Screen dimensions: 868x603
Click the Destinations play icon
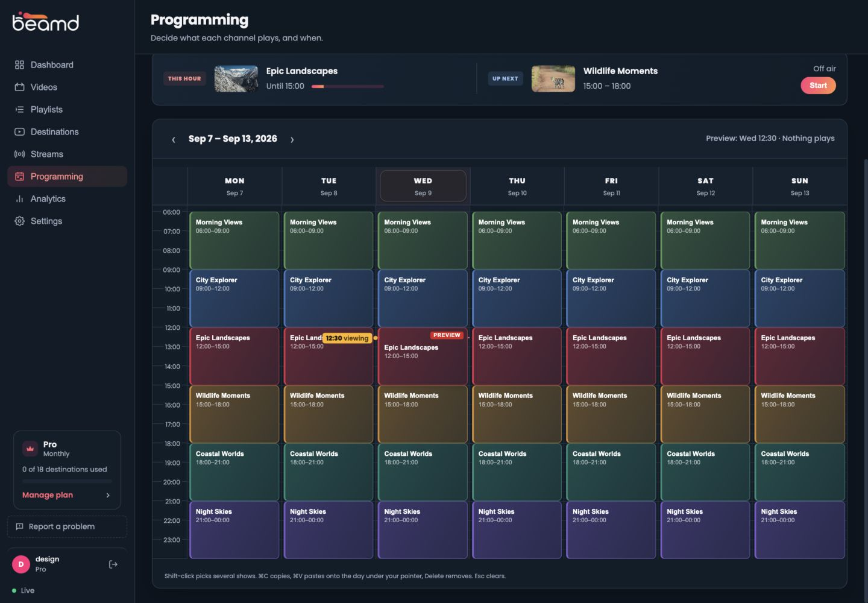pyautogui.click(x=19, y=131)
